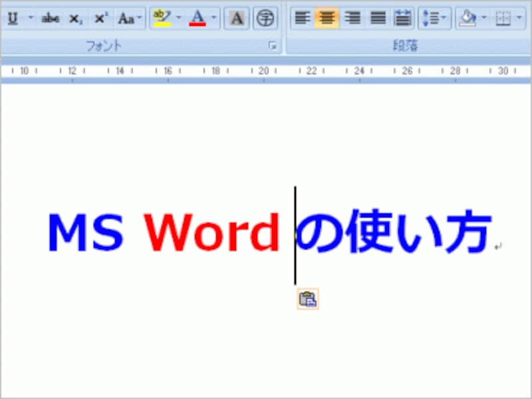Toggle underline formatting
Screen dimensions: 532x399
tap(13, 18)
